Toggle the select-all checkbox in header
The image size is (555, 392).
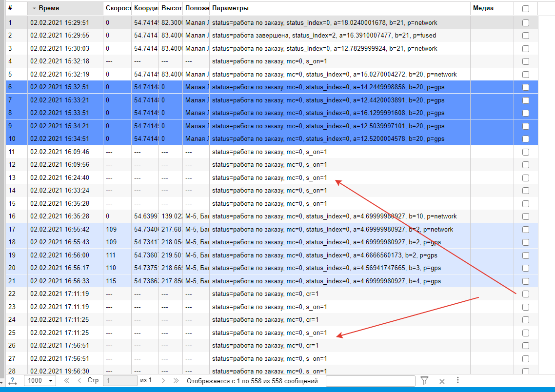coord(525,8)
